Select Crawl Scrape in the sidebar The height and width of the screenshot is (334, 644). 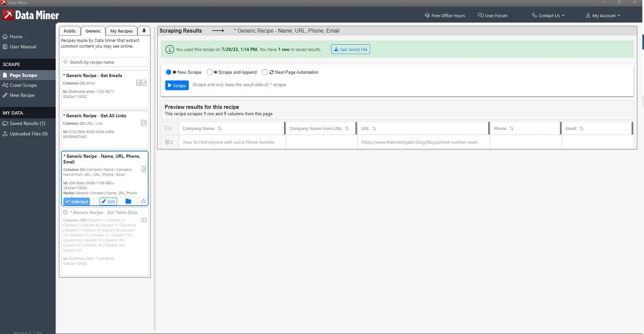[x=23, y=85]
